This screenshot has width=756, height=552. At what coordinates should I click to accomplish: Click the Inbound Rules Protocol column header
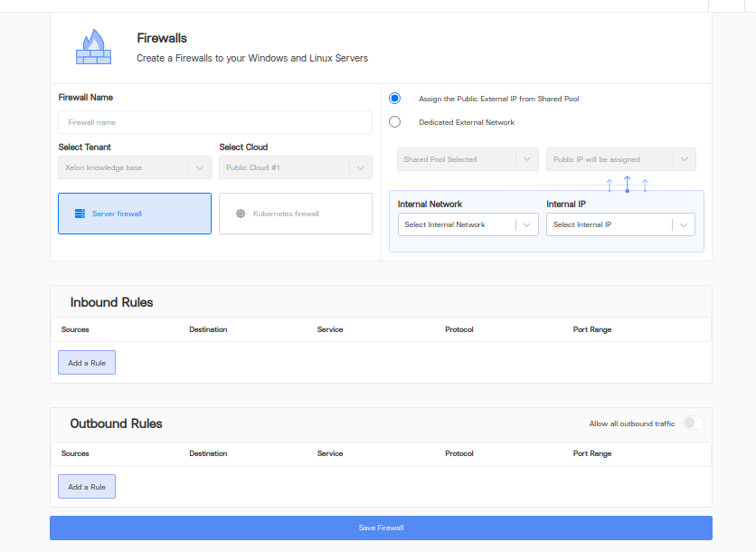pyautogui.click(x=459, y=329)
